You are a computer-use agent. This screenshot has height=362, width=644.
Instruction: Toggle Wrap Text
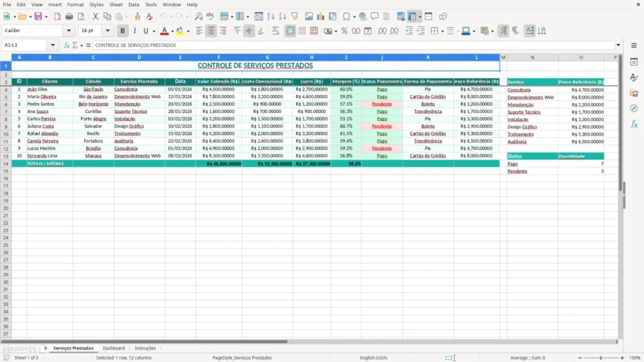[275, 31]
